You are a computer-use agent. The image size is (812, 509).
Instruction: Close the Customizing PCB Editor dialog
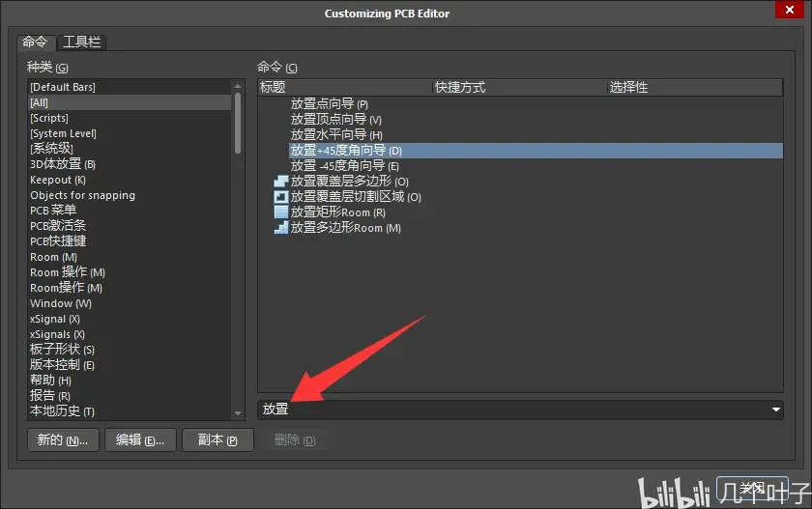coord(789,10)
